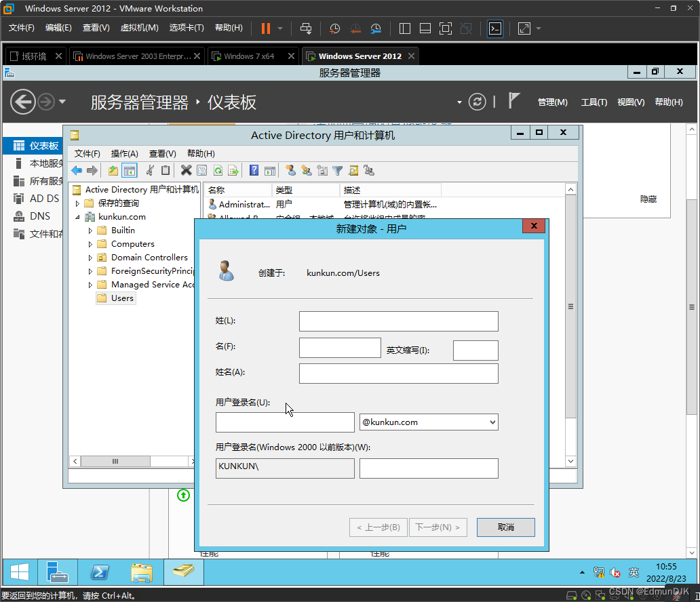
Task: Click VMware pause virtual machine icon
Action: tap(266, 28)
